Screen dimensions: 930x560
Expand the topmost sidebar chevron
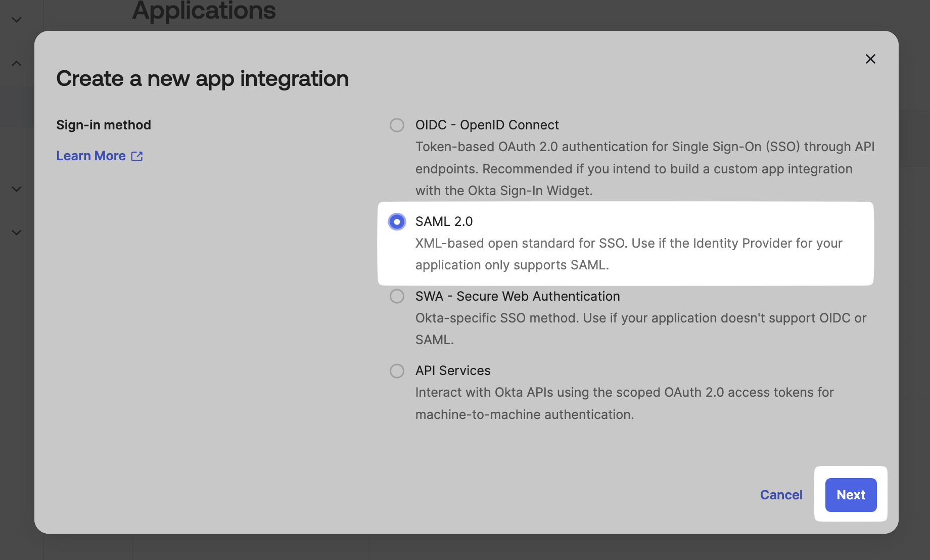point(17,20)
